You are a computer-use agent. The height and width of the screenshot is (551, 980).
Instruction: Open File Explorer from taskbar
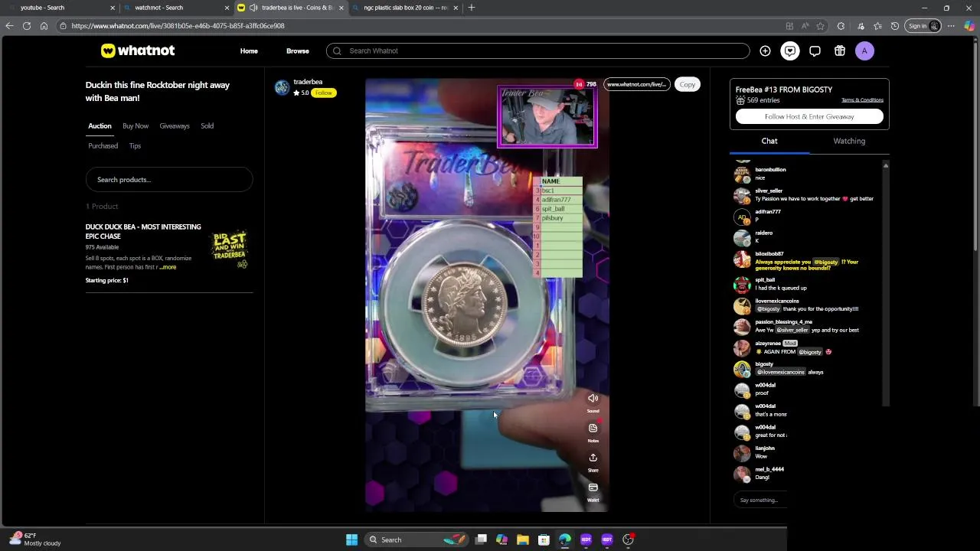tap(523, 540)
